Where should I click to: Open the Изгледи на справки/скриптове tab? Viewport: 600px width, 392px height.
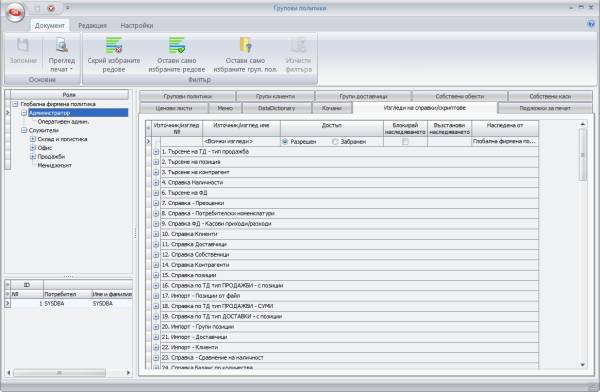[x=424, y=108]
